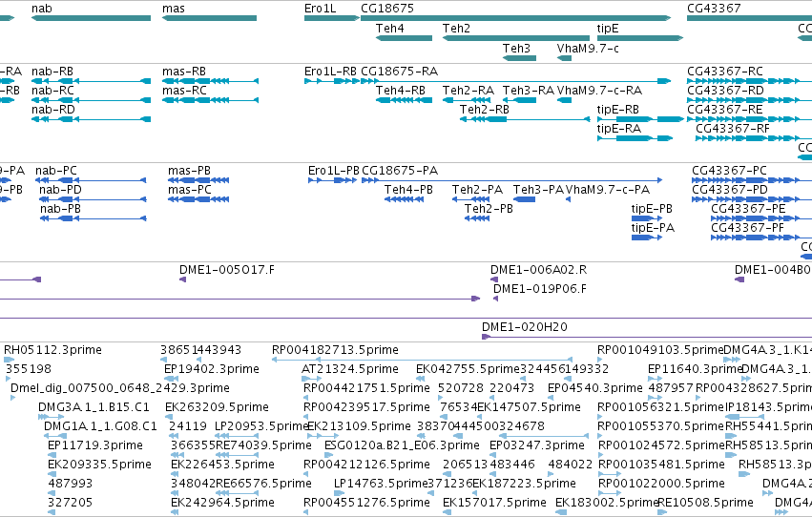
Task: Select the mas gene bar
Action: [x=209, y=18]
